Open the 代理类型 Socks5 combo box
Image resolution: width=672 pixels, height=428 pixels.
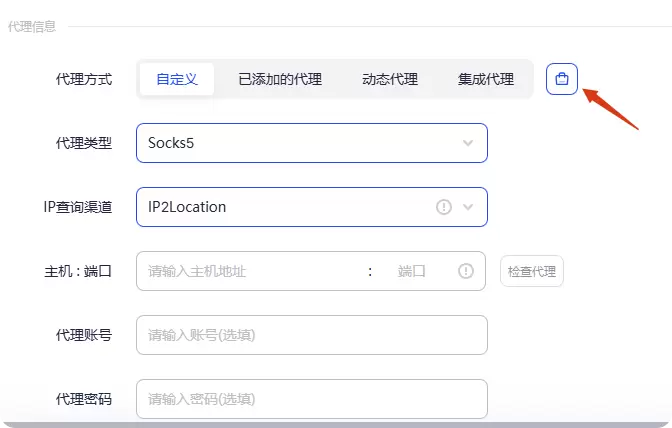pyautogui.click(x=312, y=143)
